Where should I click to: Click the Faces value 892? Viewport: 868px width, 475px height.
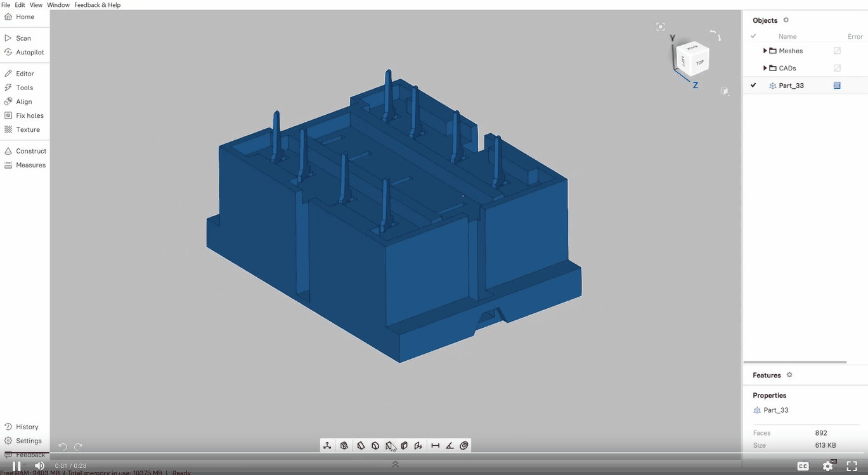(x=821, y=433)
